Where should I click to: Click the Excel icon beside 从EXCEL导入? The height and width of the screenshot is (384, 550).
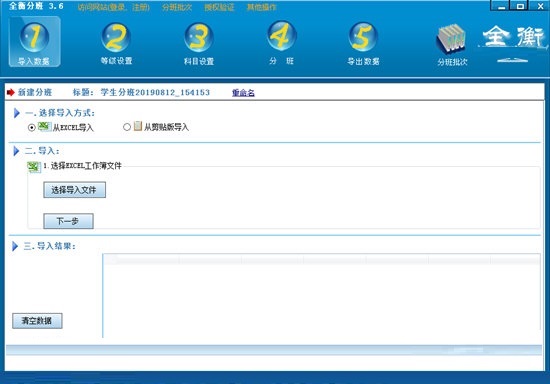45,126
